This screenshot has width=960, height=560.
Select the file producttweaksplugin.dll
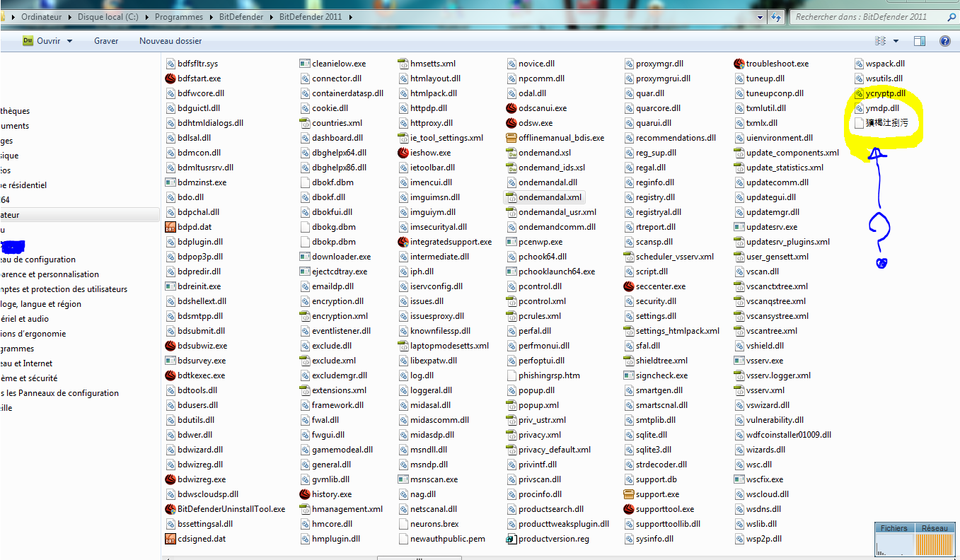pos(557,524)
